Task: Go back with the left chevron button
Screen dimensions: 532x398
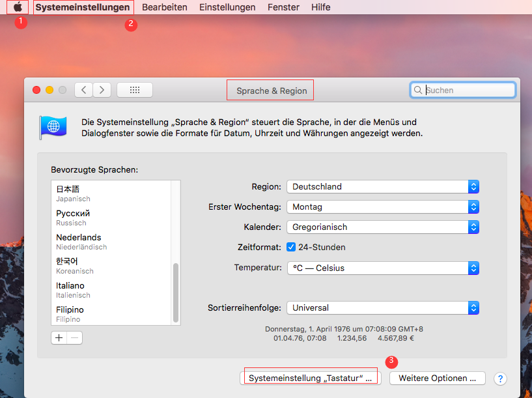Action: (84, 90)
